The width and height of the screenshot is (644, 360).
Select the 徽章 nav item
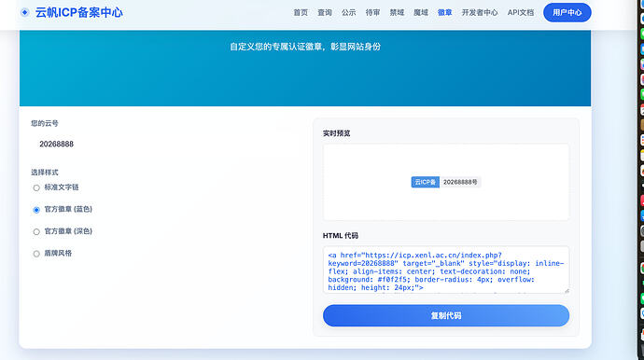pos(445,13)
